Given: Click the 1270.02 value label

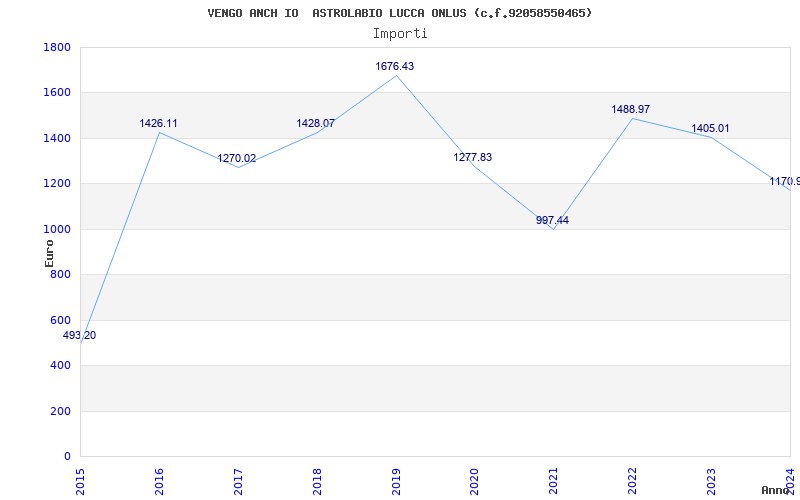Looking at the screenshot, I should (x=237, y=158).
